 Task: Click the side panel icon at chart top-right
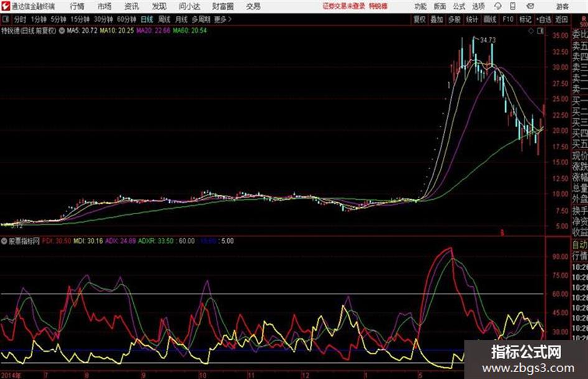pos(540,31)
